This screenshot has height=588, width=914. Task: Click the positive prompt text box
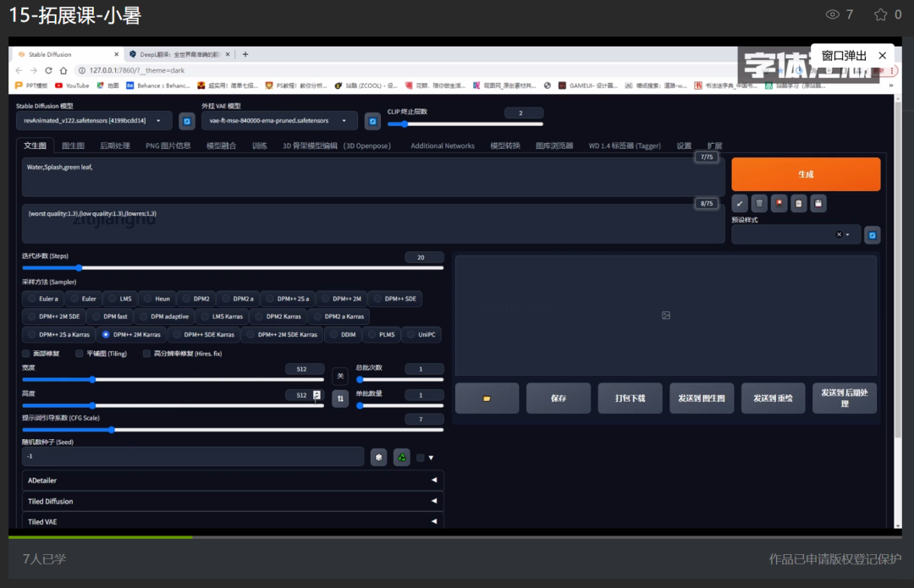tap(373, 178)
